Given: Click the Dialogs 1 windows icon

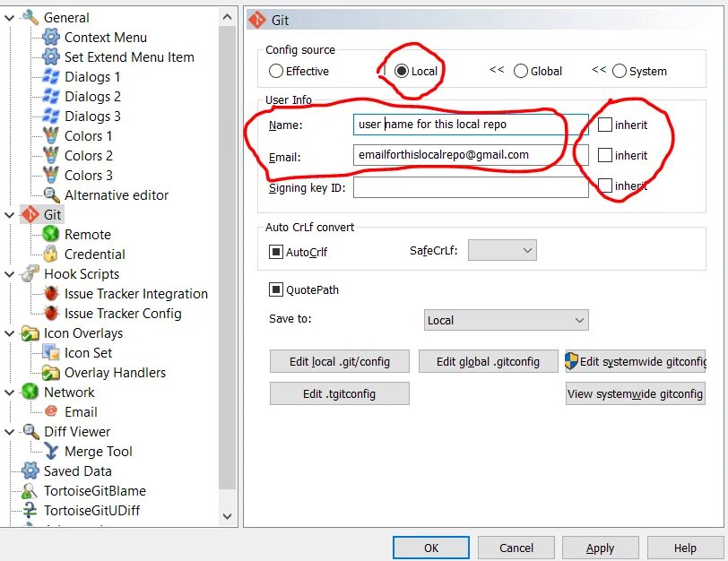Looking at the screenshot, I should 50,76.
